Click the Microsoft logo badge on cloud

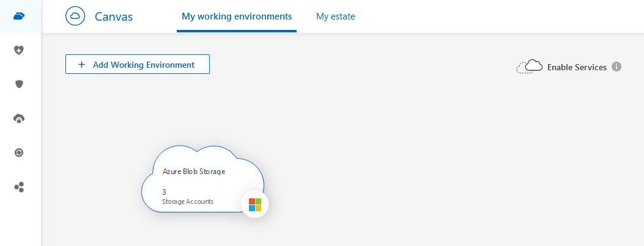coord(255,204)
